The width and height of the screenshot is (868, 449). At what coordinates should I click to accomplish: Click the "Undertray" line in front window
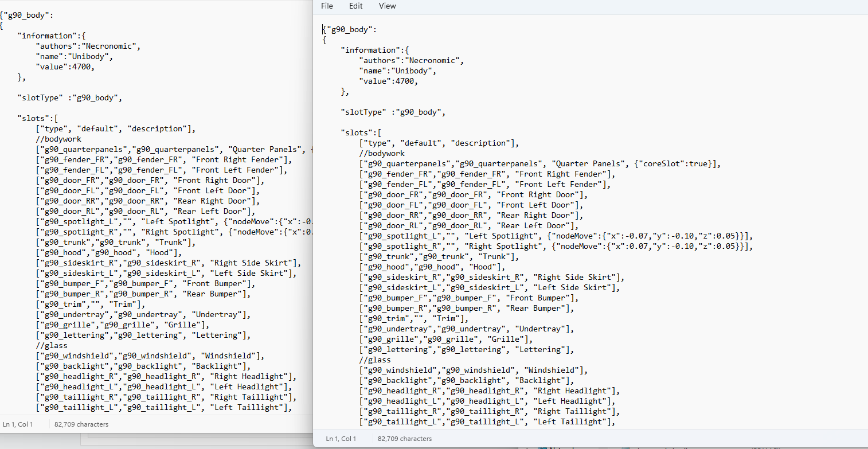tap(467, 329)
